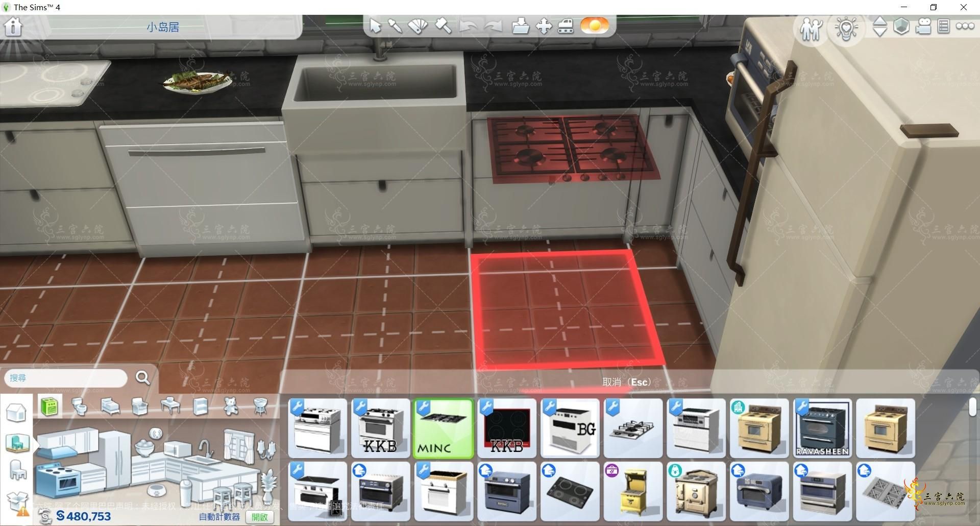Select the yellow antique stove thumbnail
Screen dimensions: 980x526
tap(633, 492)
